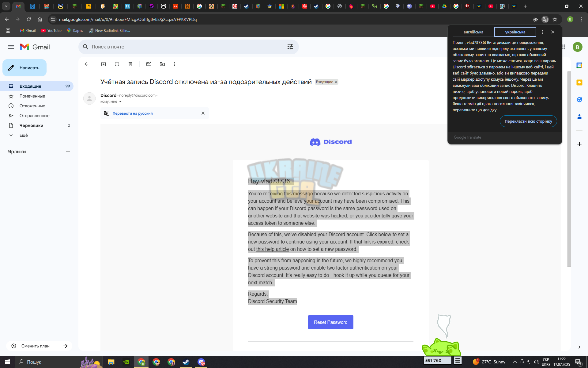Open Steam from the taskbar

(x=186, y=362)
